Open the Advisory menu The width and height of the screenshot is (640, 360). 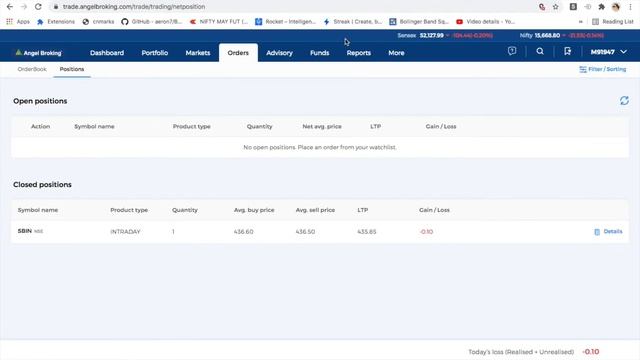pyautogui.click(x=279, y=53)
